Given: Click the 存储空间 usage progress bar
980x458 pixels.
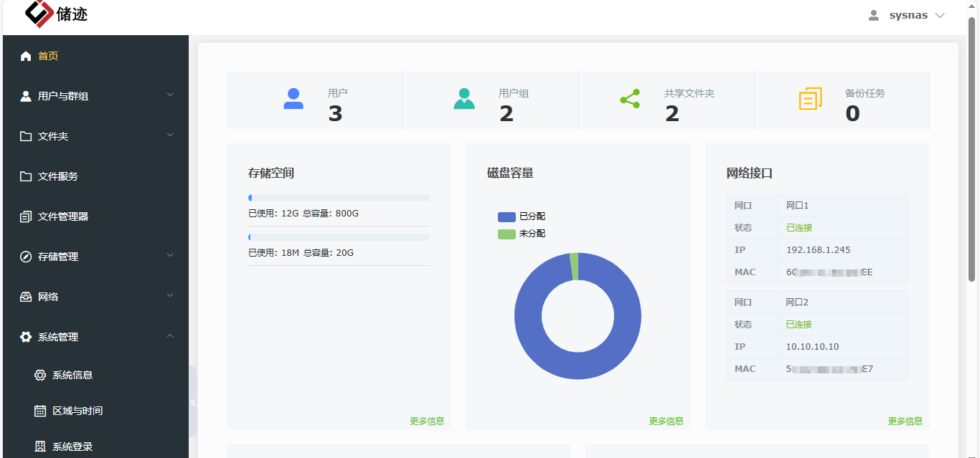Looking at the screenshot, I should [x=339, y=197].
